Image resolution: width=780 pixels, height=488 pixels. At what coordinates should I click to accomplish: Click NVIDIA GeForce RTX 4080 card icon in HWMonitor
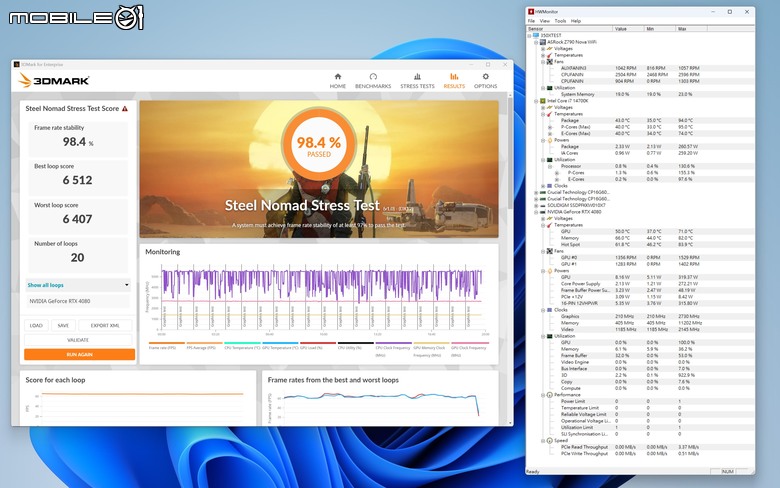coord(543,212)
